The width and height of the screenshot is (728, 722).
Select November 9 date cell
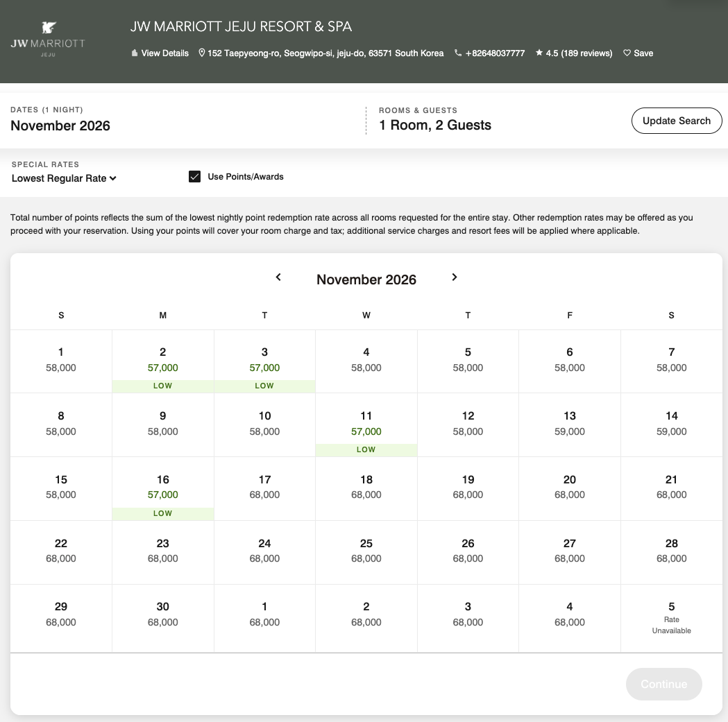coord(163,425)
